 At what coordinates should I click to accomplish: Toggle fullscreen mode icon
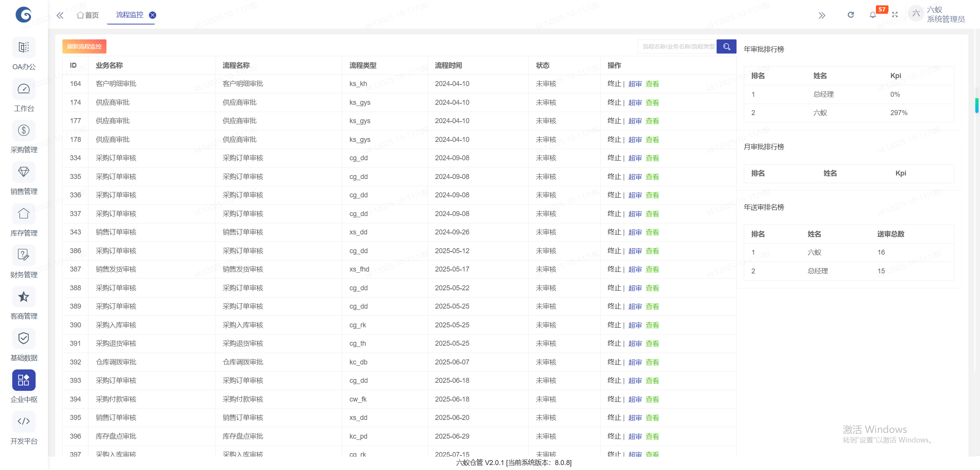click(895, 15)
